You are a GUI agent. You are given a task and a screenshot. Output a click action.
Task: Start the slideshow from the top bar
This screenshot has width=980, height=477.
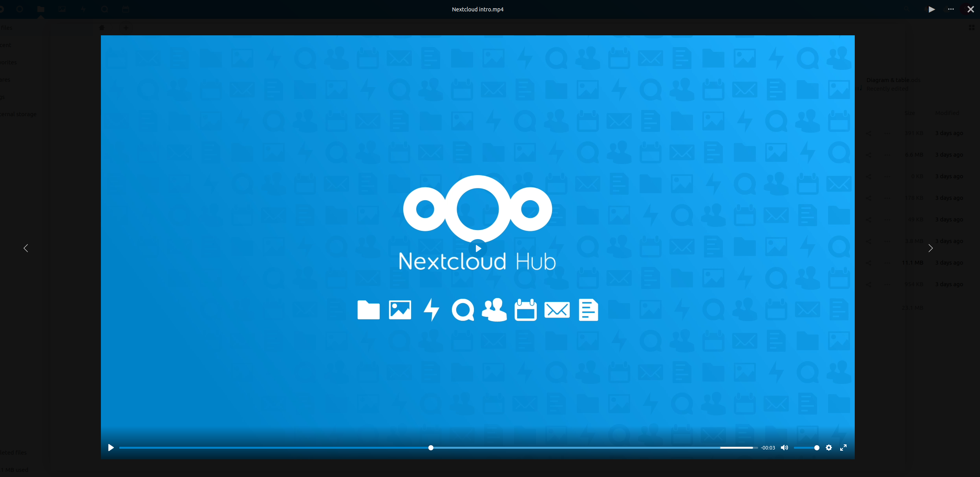click(x=932, y=9)
